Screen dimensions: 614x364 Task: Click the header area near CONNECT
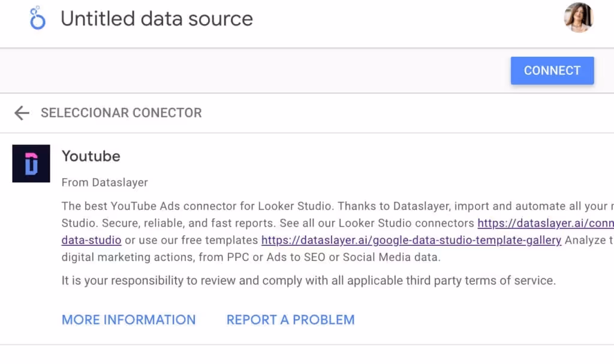point(552,70)
